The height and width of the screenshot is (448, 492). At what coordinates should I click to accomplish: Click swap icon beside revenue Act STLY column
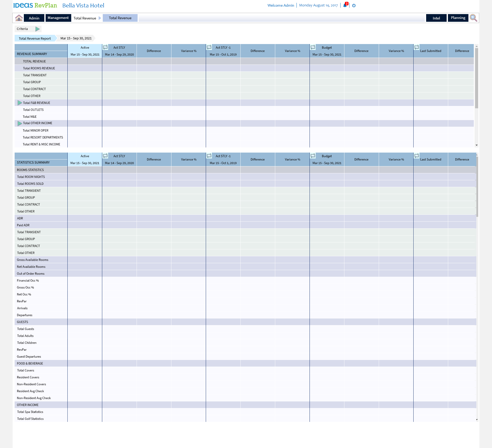105,47
